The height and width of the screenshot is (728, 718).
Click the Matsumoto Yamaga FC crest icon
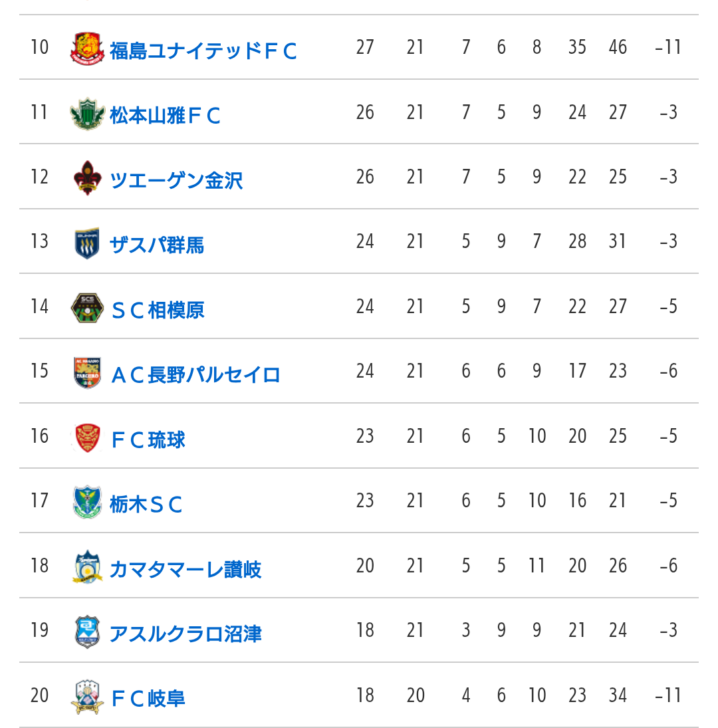tap(87, 114)
